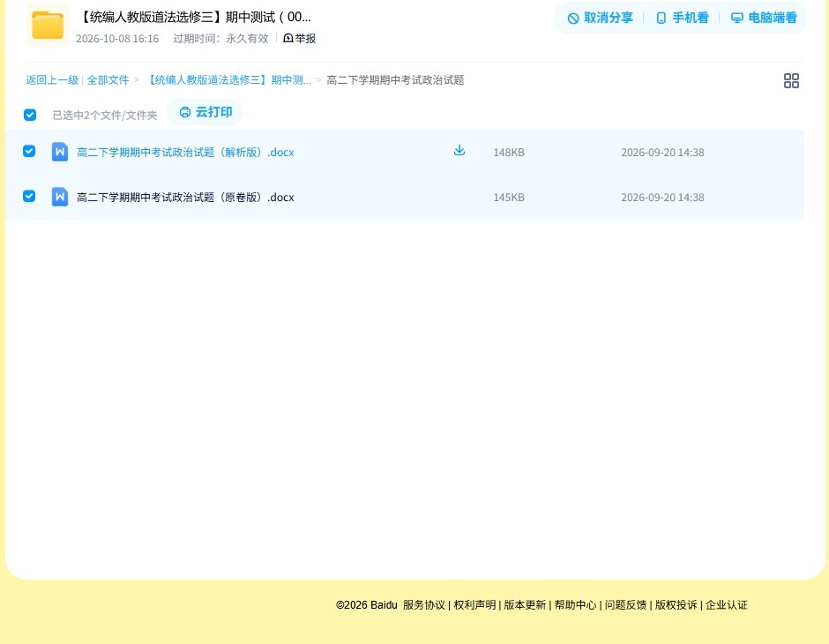Click 服务协议 footer link
Screen dimensions: 829x644
[424, 605]
